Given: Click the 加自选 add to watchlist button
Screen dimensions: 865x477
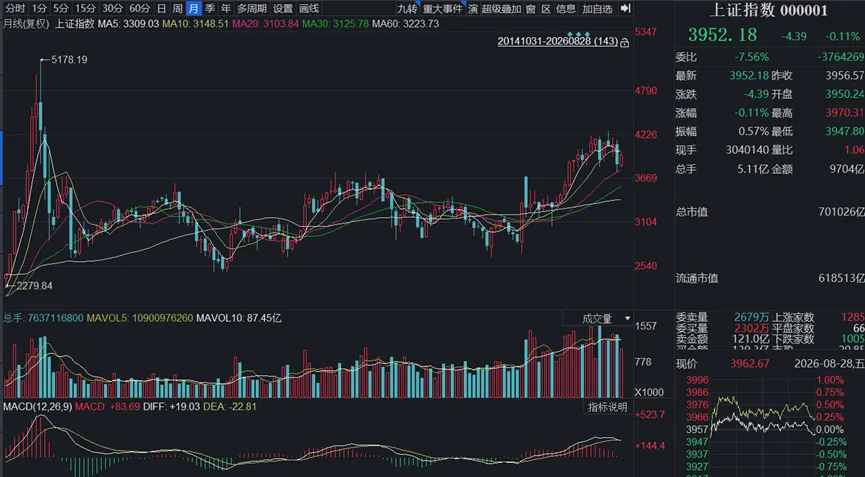Looking at the screenshot, I should tap(597, 8).
